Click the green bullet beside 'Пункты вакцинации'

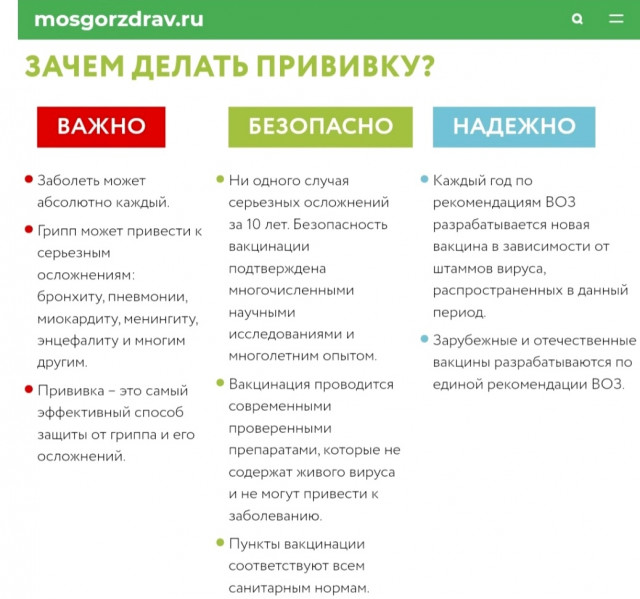pyautogui.click(x=220, y=543)
